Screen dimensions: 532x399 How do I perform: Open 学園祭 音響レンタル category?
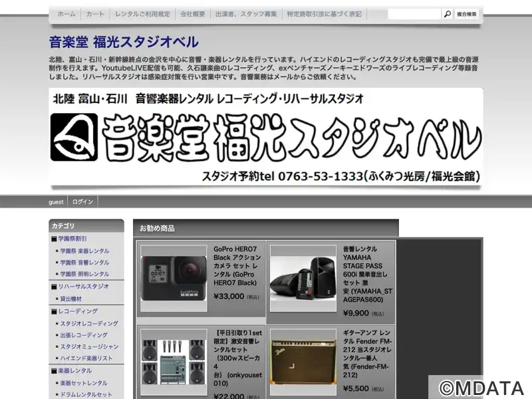click(84, 262)
